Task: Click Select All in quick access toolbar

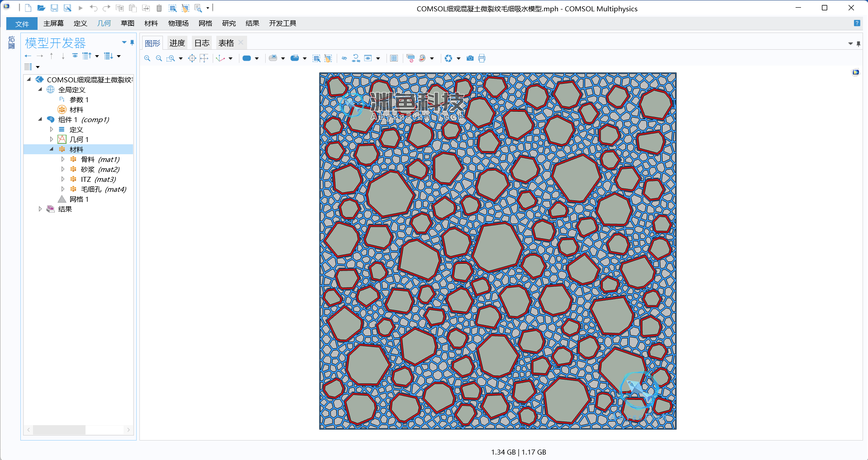Action: coord(172,8)
